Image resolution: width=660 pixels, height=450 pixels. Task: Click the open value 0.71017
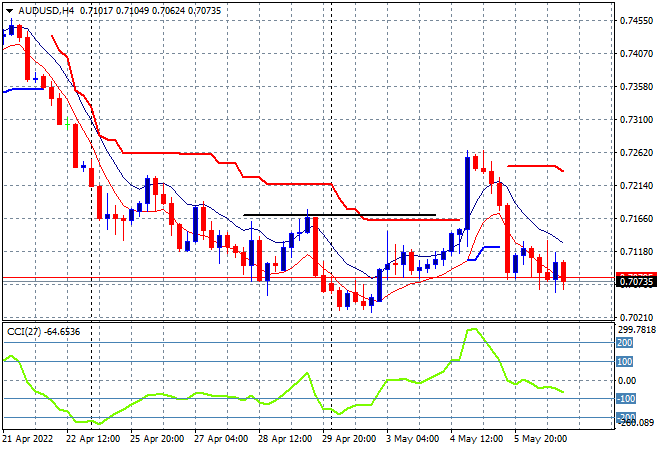(96, 11)
